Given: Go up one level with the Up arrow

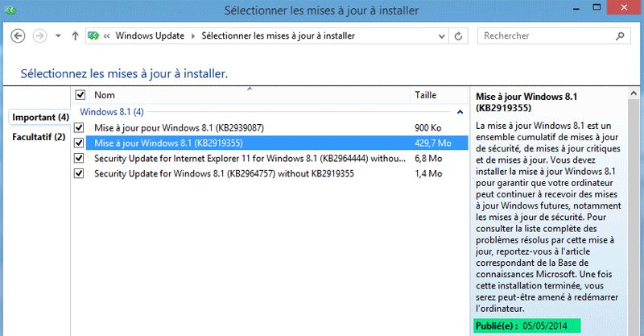Looking at the screenshot, I should 75,36.
